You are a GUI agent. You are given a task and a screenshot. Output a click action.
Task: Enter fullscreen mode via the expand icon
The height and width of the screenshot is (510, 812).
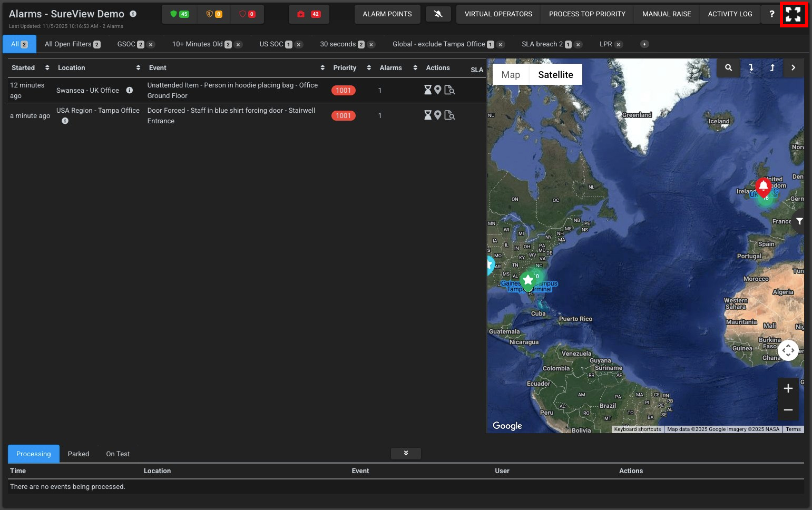793,14
